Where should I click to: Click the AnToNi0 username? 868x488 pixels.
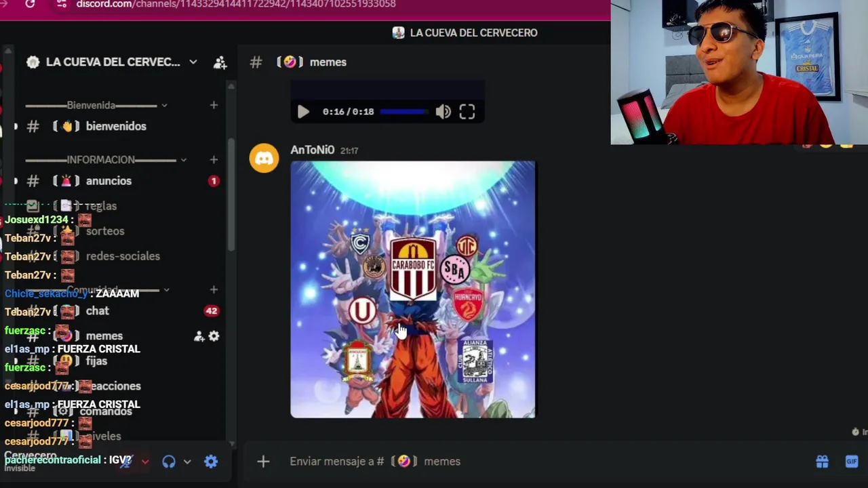(x=313, y=150)
